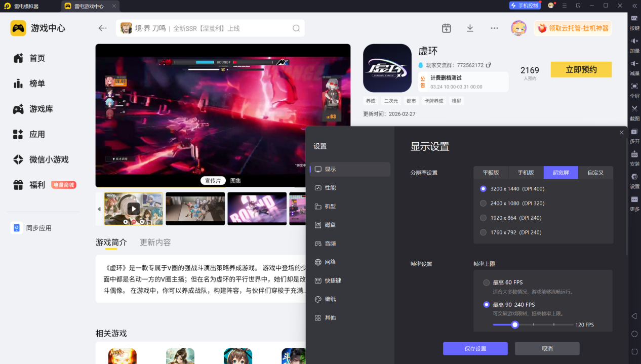Open the three-dots more menu in header
641x364 pixels.
tap(494, 28)
